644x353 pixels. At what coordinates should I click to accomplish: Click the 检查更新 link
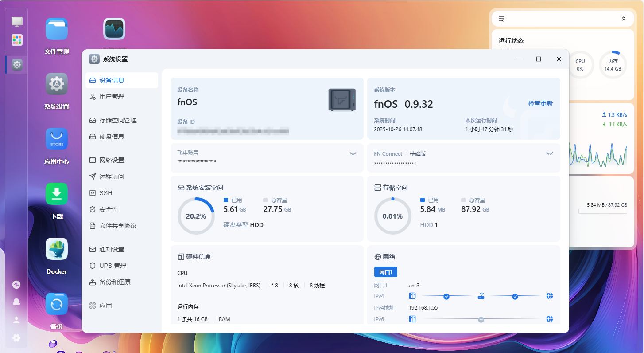coord(540,103)
